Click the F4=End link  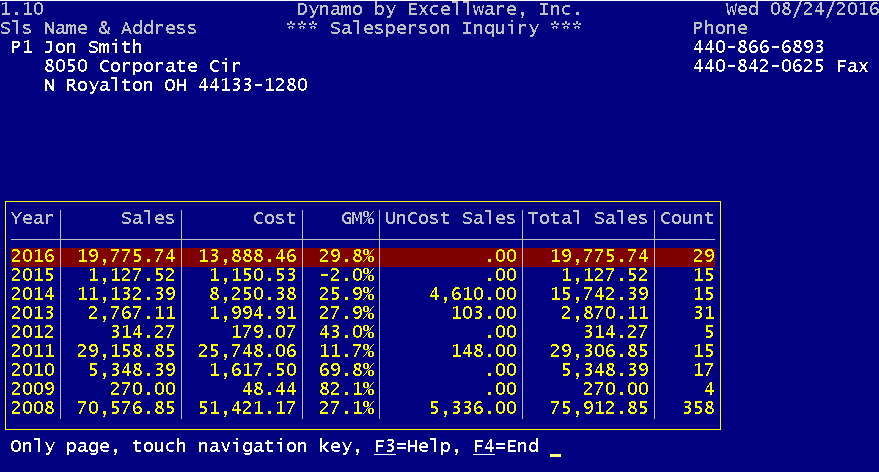pos(506,446)
